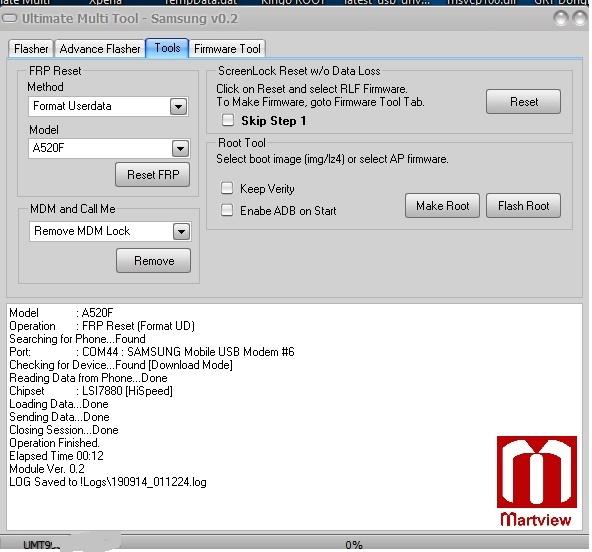Click the Remove button under MDM
Screen dimensions: 592x552
tap(154, 261)
